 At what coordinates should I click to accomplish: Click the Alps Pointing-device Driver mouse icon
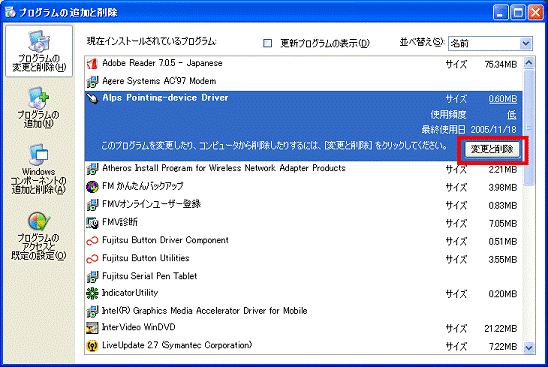click(92, 98)
